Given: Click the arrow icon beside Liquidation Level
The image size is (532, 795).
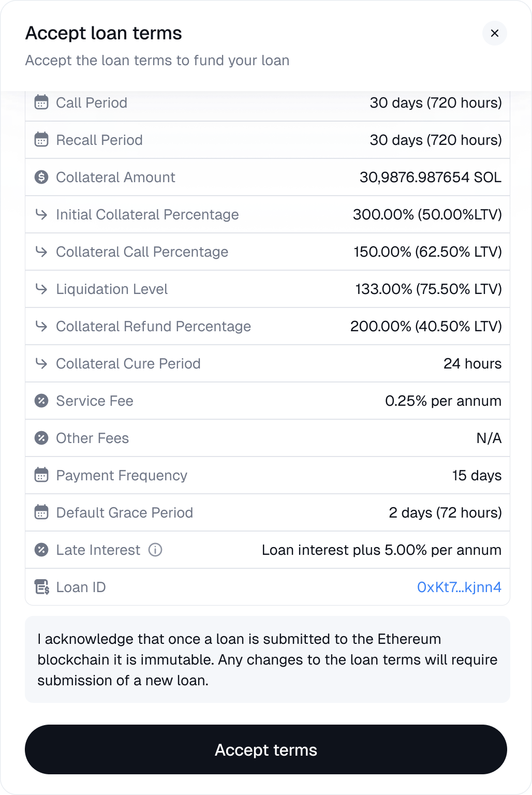Looking at the screenshot, I should click(x=41, y=289).
